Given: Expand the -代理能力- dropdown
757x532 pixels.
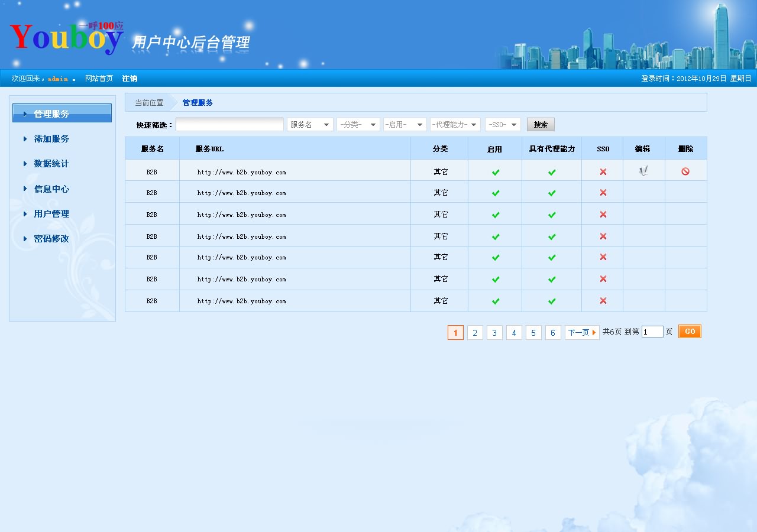Looking at the screenshot, I should pos(455,125).
